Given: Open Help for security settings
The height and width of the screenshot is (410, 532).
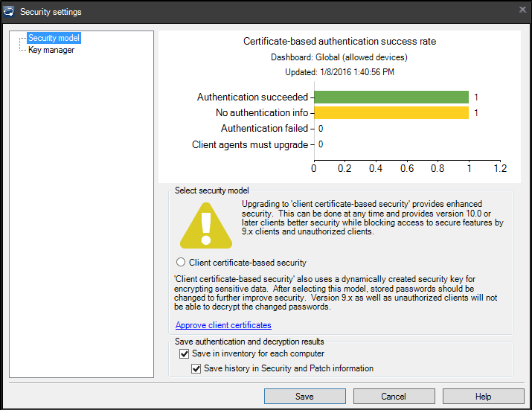Looking at the screenshot, I should [483, 397].
